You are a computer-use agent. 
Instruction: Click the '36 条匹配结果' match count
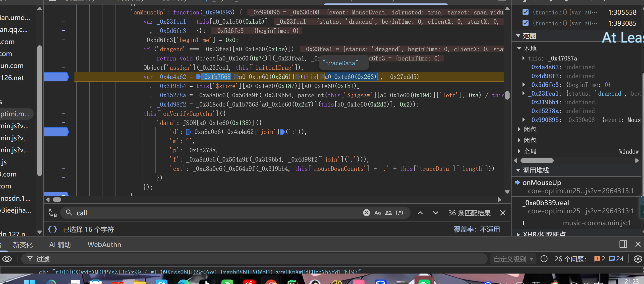tap(469, 213)
